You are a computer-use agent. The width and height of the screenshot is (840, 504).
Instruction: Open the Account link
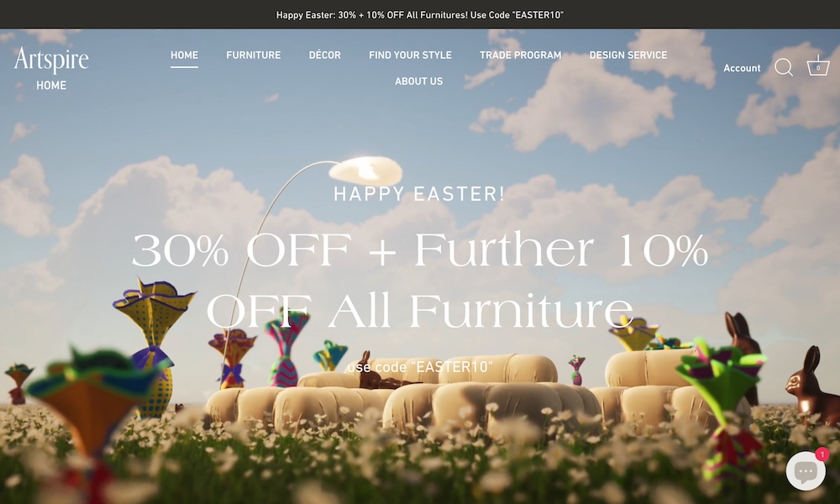[x=742, y=68]
